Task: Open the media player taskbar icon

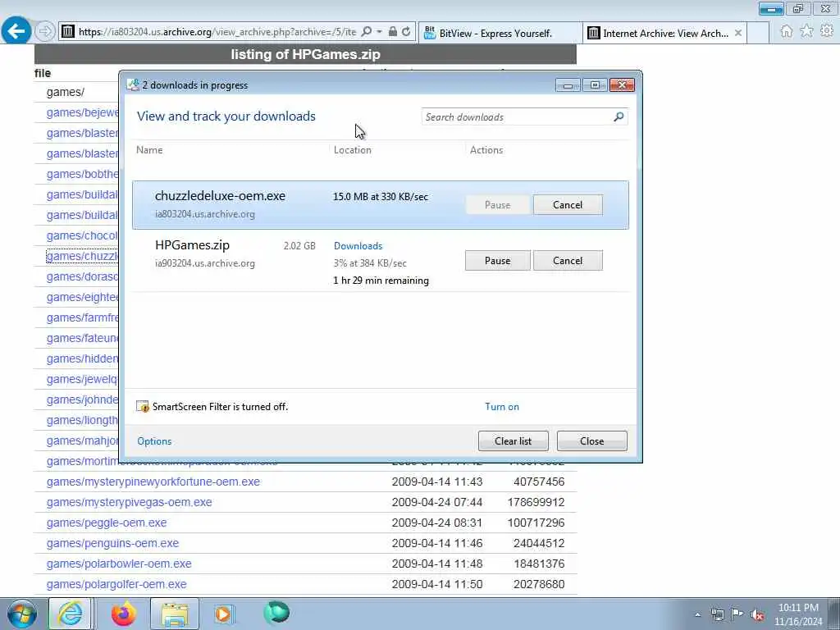Action: coord(223,614)
